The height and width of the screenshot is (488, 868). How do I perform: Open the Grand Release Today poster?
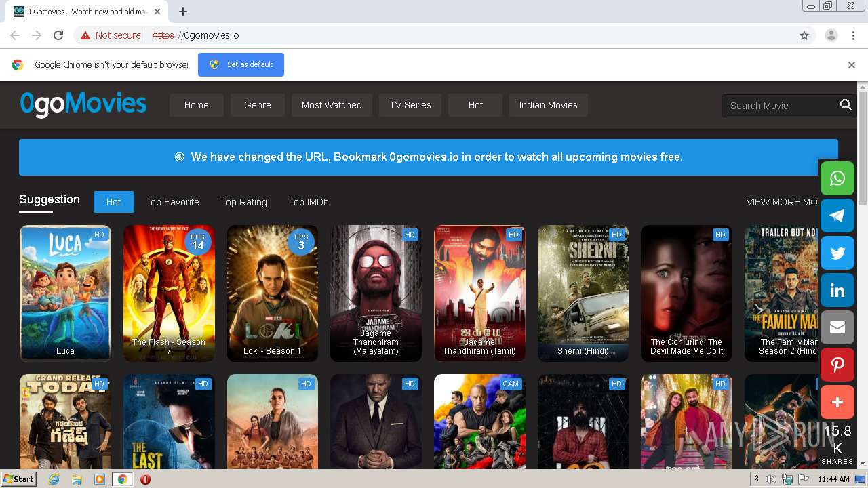[x=65, y=422]
